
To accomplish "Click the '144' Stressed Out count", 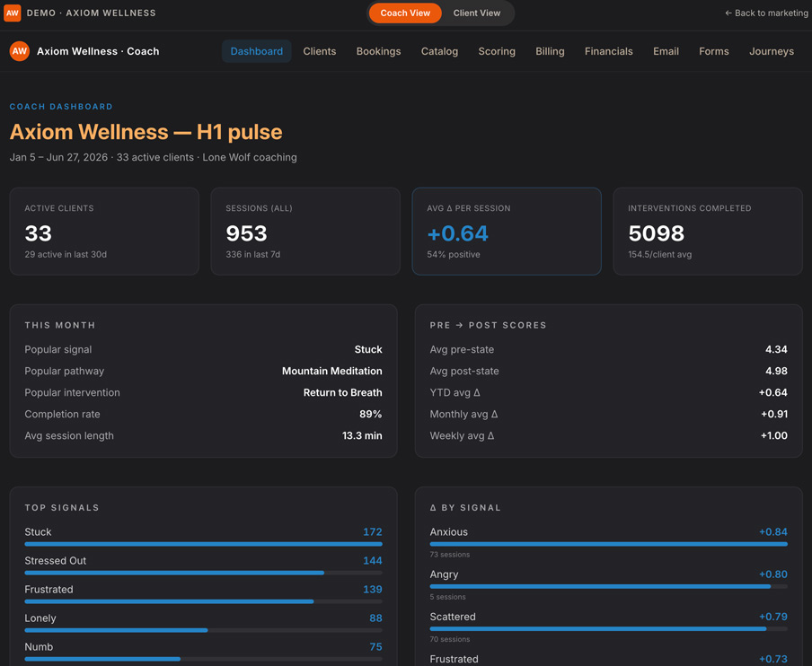I will point(373,560).
